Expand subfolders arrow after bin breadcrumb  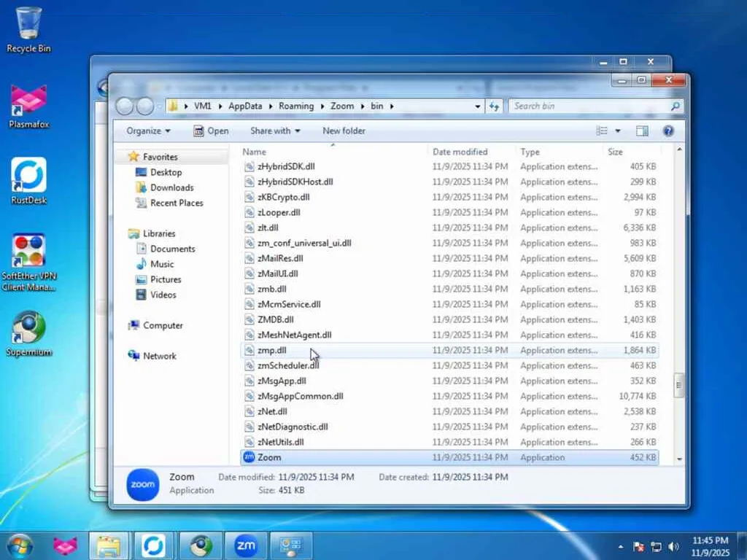tap(392, 106)
